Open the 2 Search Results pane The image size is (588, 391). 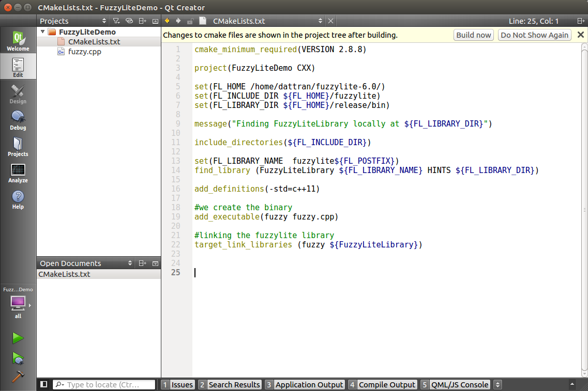click(x=230, y=385)
